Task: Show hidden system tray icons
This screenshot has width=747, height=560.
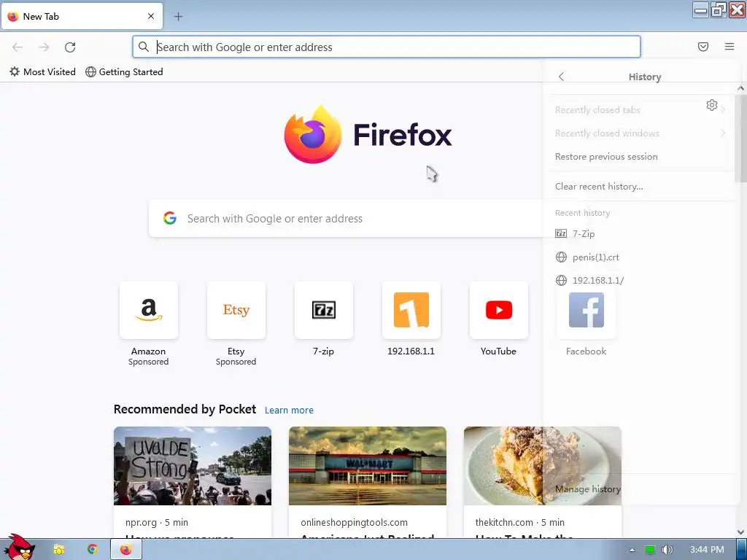Action: click(x=632, y=550)
